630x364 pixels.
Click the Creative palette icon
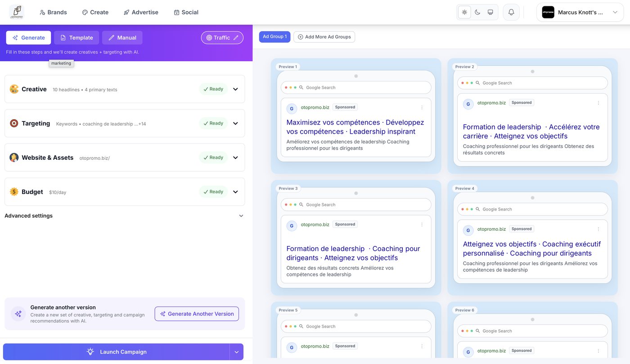(x=14, y=89)
